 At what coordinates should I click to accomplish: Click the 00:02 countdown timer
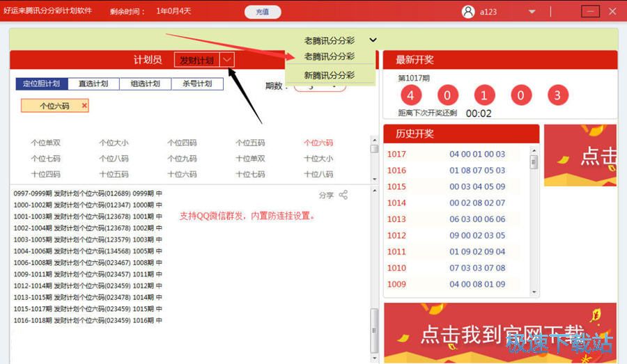click(x=479, y=113)
